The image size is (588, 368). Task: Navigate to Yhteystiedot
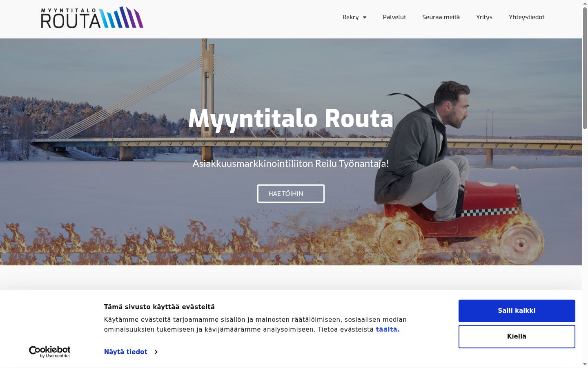(x=527, y=17)
